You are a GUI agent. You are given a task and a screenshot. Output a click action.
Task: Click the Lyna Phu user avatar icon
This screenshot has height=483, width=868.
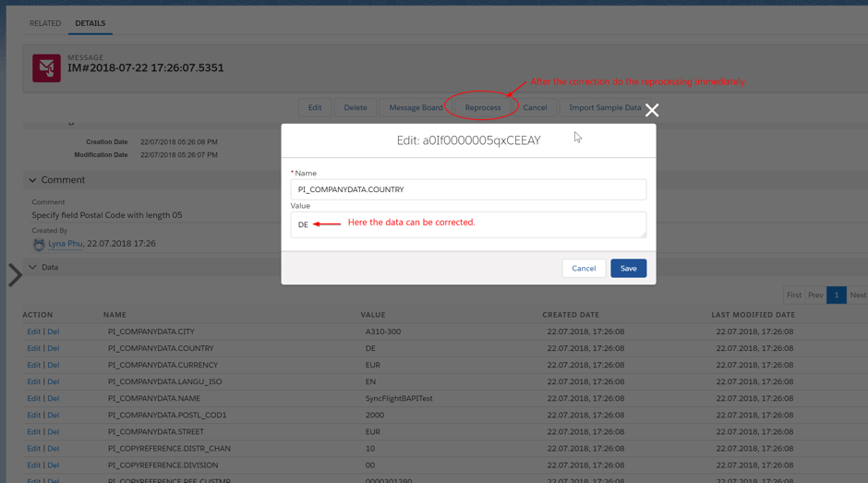click(39, 244)
